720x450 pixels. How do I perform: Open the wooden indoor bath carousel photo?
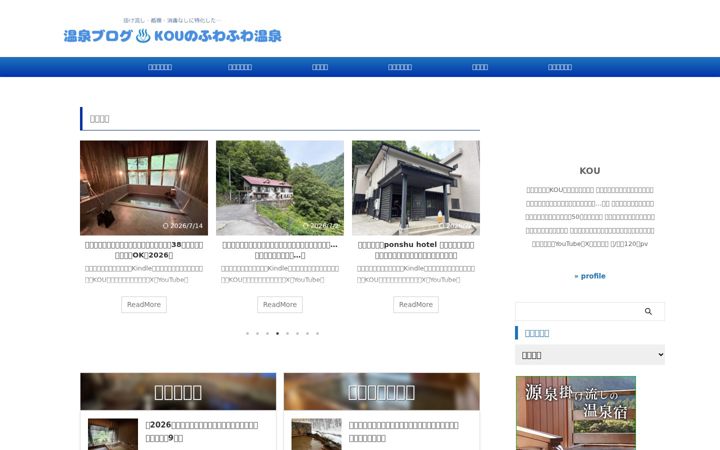coord(144,188)
